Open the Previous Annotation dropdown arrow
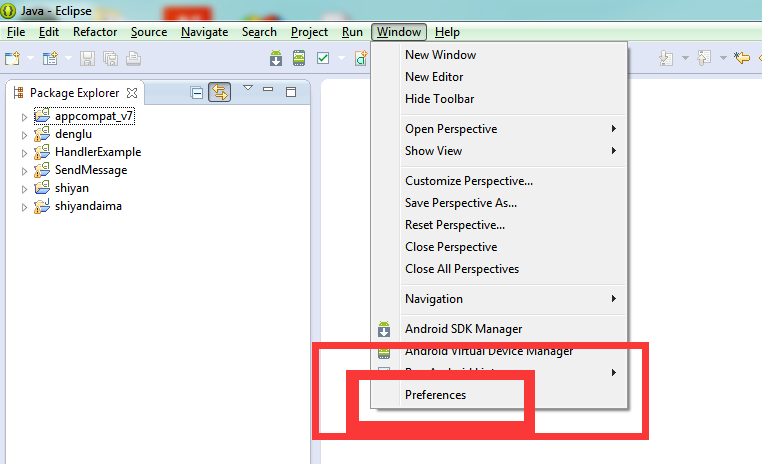 723,58
